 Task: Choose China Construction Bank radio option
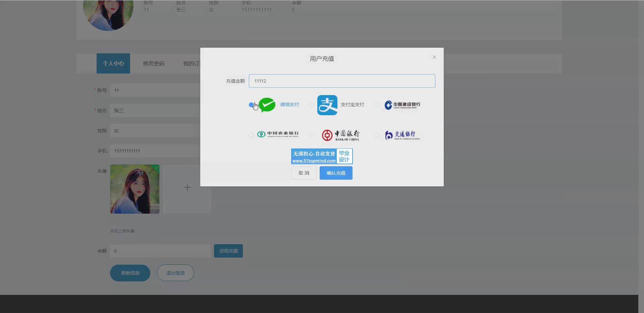[x=377, y=105]
